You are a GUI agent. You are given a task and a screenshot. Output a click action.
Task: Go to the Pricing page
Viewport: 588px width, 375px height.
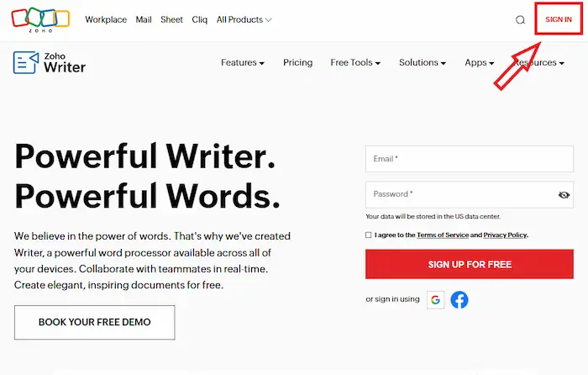[x=297, y=63]
